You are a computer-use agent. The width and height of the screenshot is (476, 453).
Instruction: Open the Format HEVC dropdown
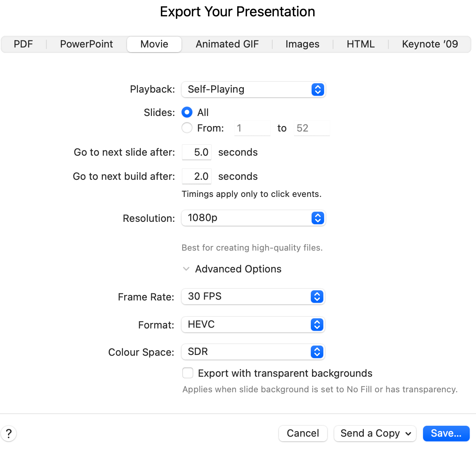(253, 325)
